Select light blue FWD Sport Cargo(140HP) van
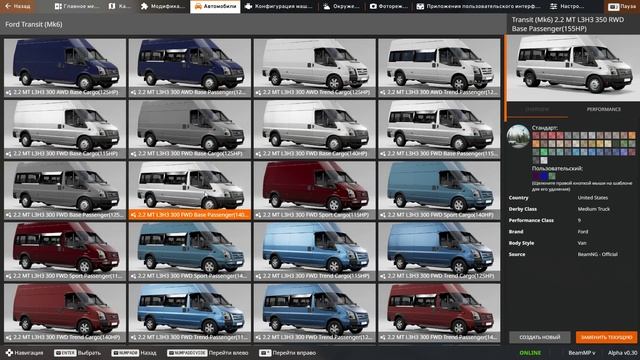Viewport: 640px width, 360px height. (x=439, y=191)
